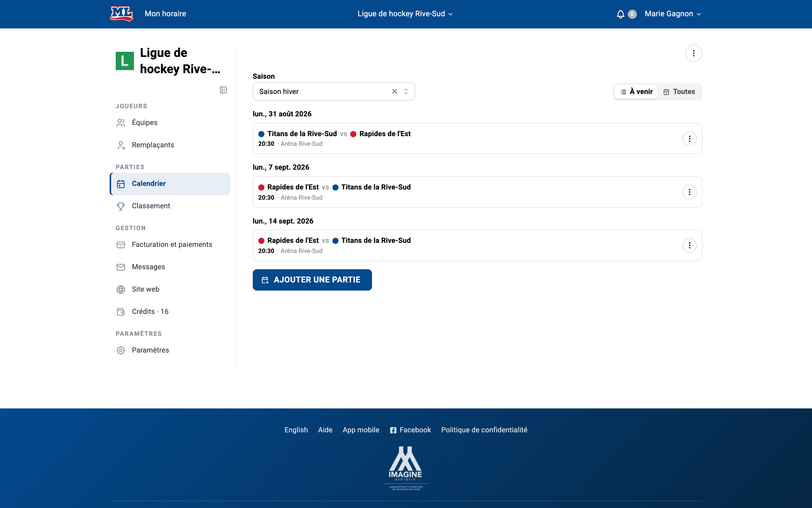Select Calendrier in sidebar
This screenshot has height=508, width=812.
click(x=170, y=184)
